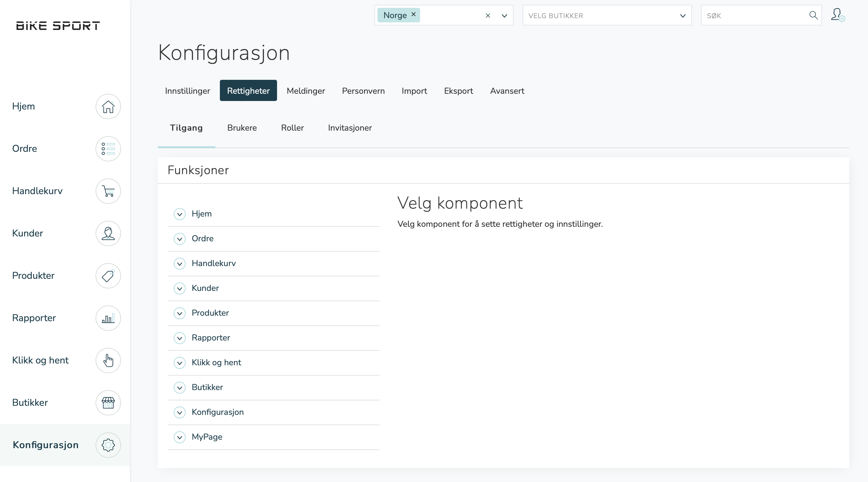The height and width of the screenshot is (482, 868).
Task: Click the Ordre label in Funksjoner list
Action: pyautogui.click(x=203, y=239)
